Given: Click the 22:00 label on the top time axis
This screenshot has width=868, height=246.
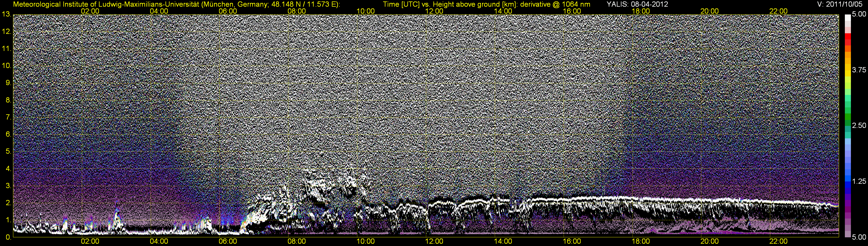Looking at the screenshot, I should coord(778,11).
